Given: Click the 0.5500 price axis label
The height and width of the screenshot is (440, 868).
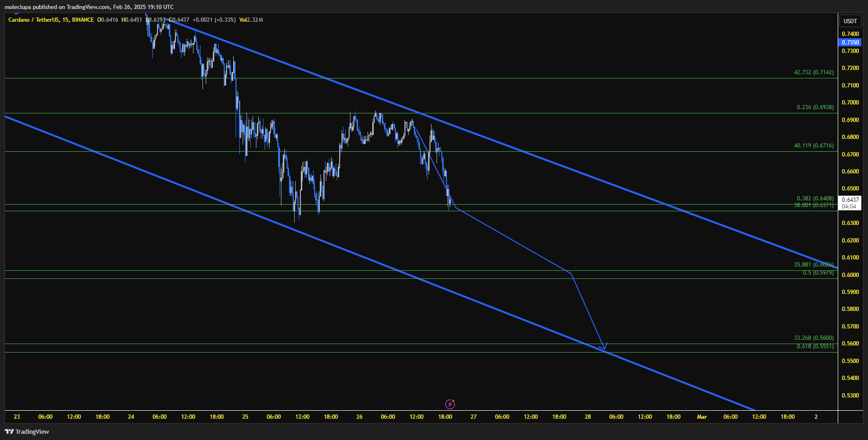Looking at the screenshot, I should tap(850, 361).
